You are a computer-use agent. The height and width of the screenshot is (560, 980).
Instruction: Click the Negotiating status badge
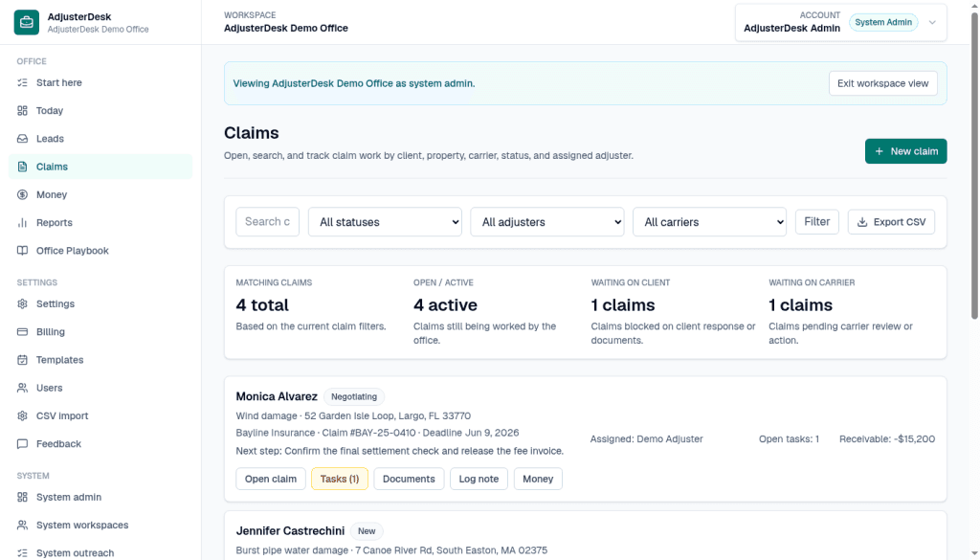pos(354,397)
